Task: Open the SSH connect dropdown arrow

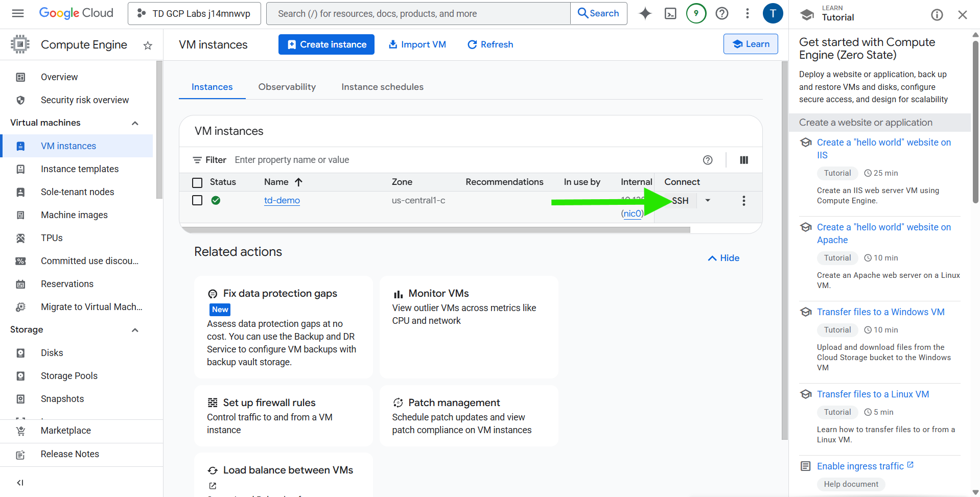Action: 707,200
